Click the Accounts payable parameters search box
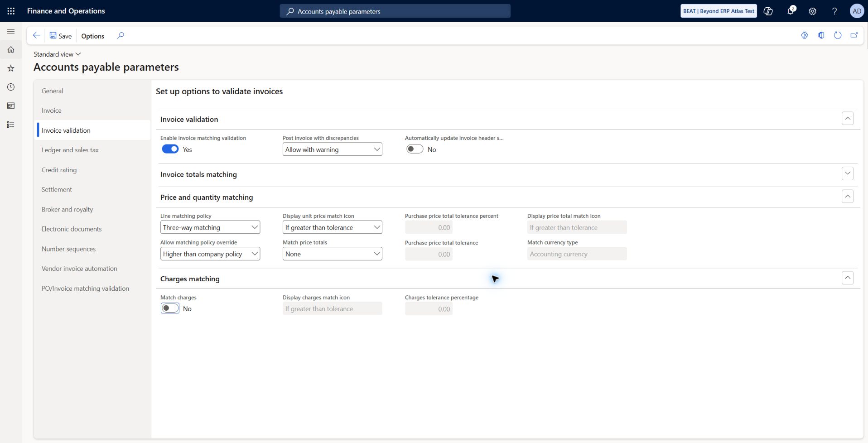 [395, 11]
